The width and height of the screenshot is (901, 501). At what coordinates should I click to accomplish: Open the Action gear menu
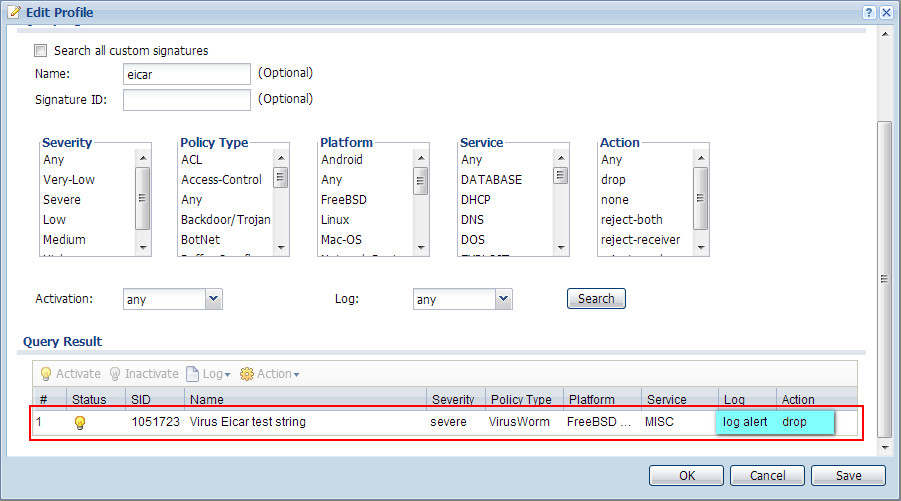click(269, 374)
